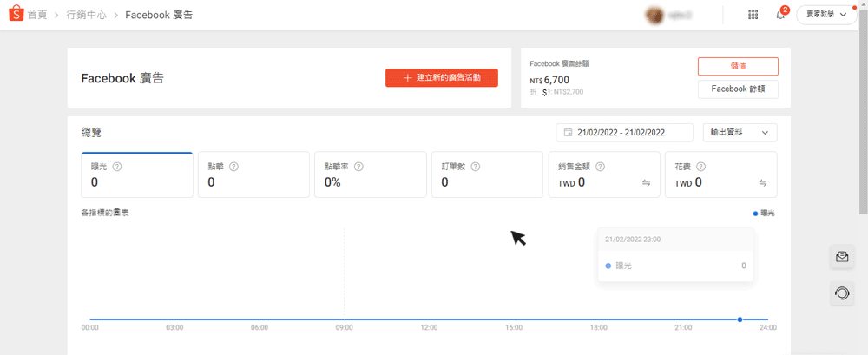This screenshot has width=868, height=355.
Task: Click the 18:00 axis label
Action: (x=598, y=328)
